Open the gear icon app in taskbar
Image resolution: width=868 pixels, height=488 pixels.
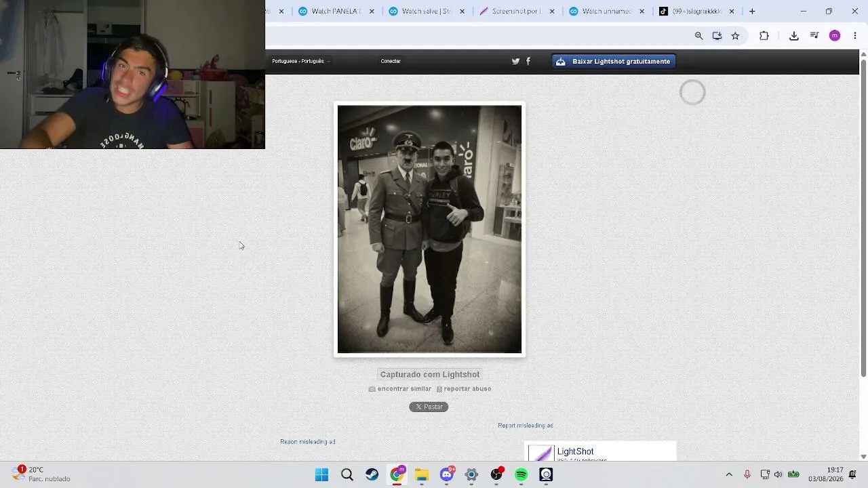click(x=471, y=475)
